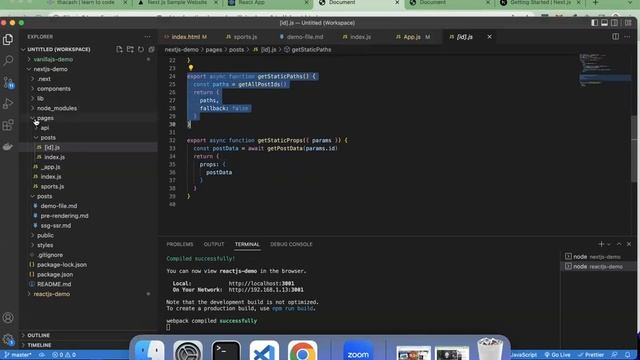Click the lightbulb code action icon
This screenshot has height=360, width=640.
191,68
